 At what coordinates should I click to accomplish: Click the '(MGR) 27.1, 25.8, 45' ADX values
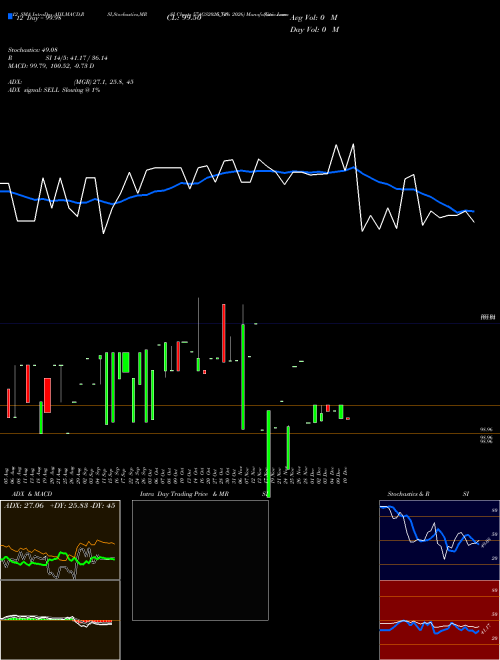tap(104, 82)
